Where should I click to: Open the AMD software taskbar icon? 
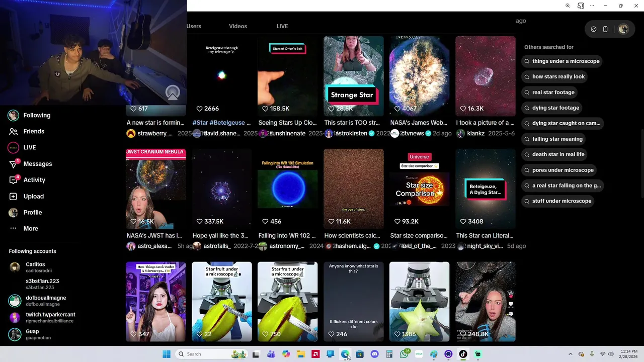(x=315, y=354)
